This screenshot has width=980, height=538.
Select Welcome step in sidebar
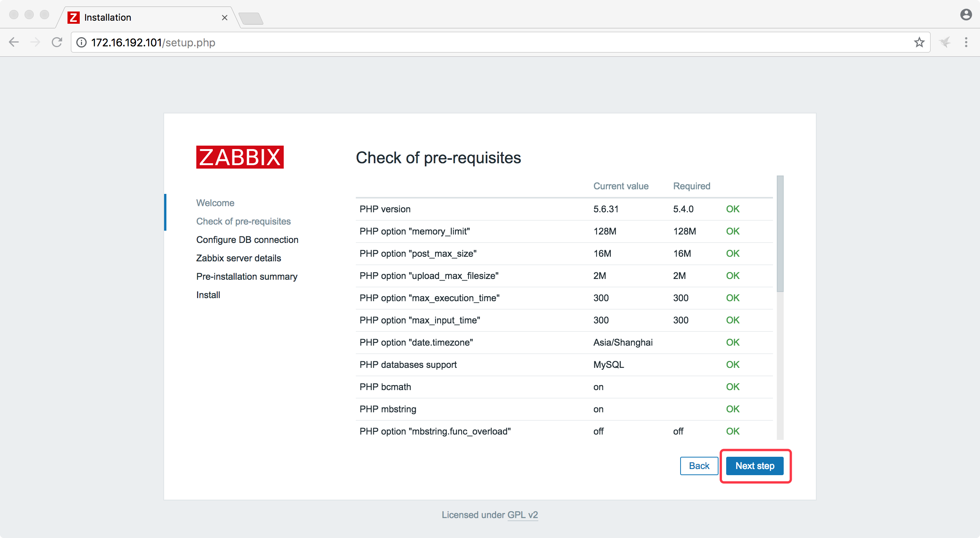tap(215, 203)
